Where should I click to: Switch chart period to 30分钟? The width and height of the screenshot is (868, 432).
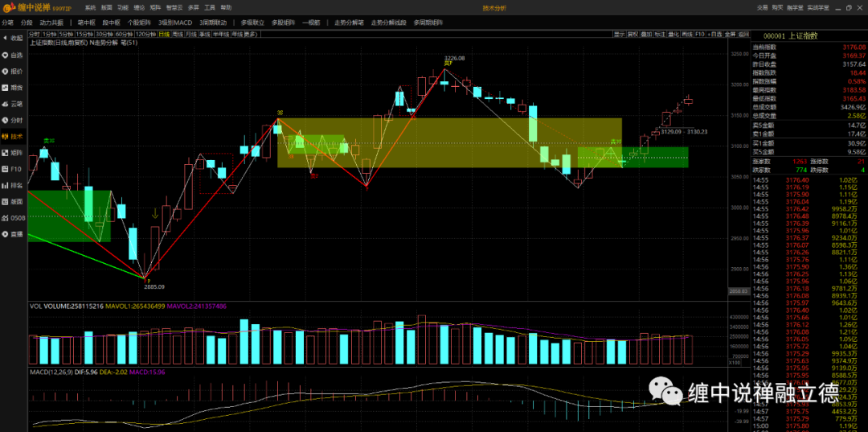point(104,35)
